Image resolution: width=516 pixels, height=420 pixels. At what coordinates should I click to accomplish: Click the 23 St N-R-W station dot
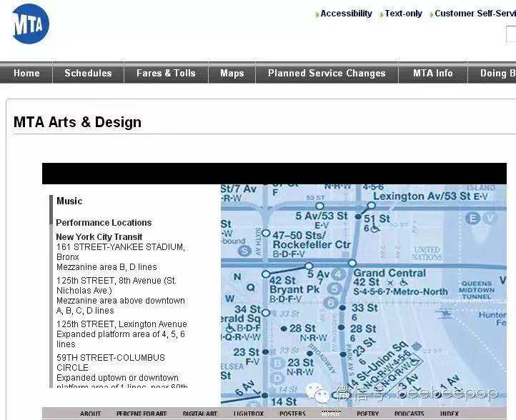(309, 354)
